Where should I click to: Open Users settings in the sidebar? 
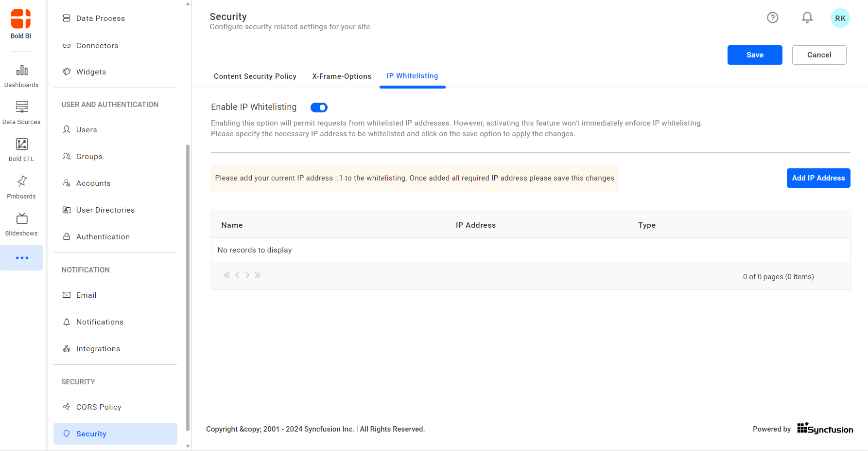[x=86, y=129]
